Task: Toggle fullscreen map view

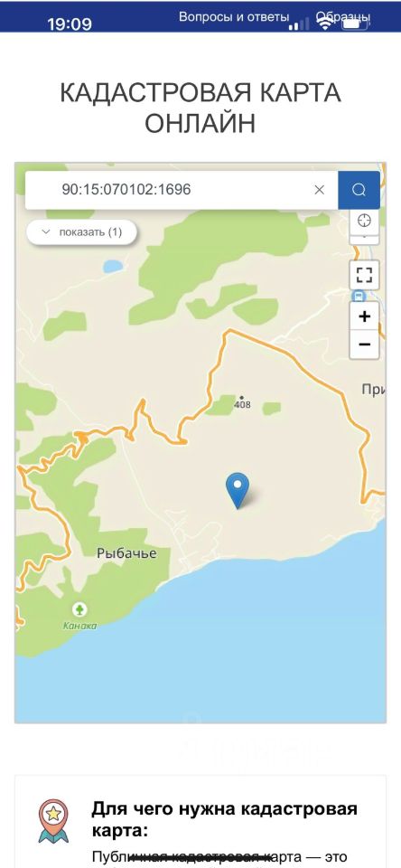Action: 364,275
